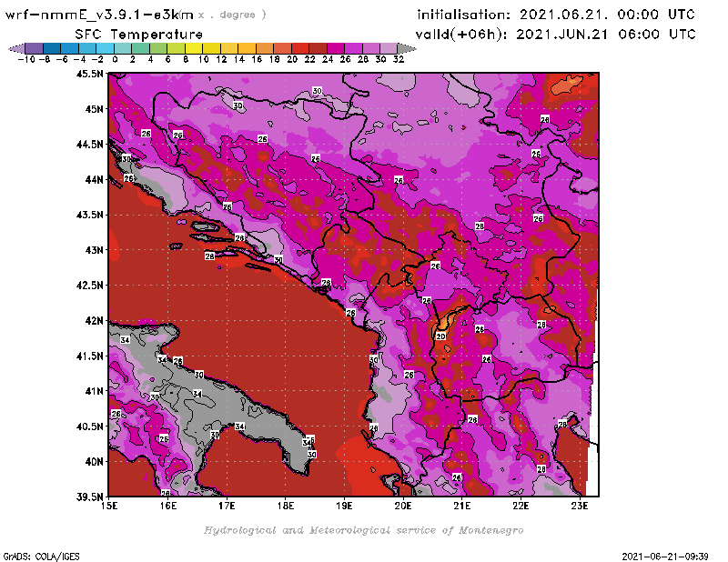This screenshot has width=728, height=562.
Task: Click the purple -10 to -8 legend swatch
Action: (x=35, y=48)
